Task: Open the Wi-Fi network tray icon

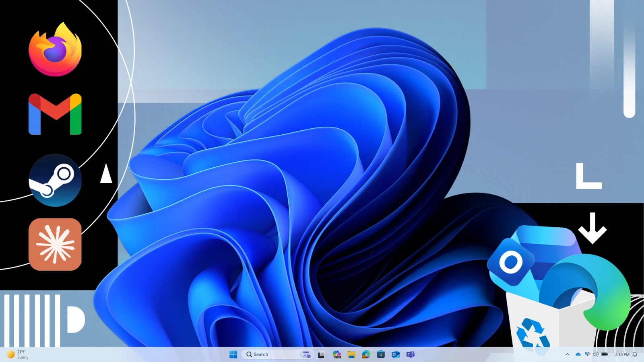Action: click(587, 354)
